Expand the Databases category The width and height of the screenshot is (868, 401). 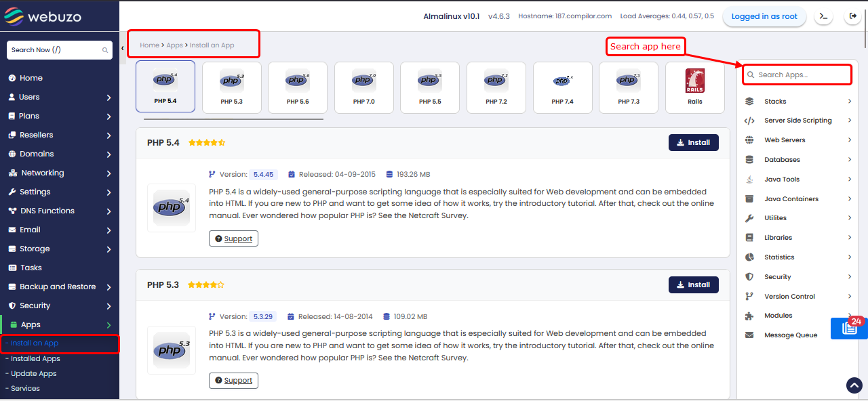[798, 160]
